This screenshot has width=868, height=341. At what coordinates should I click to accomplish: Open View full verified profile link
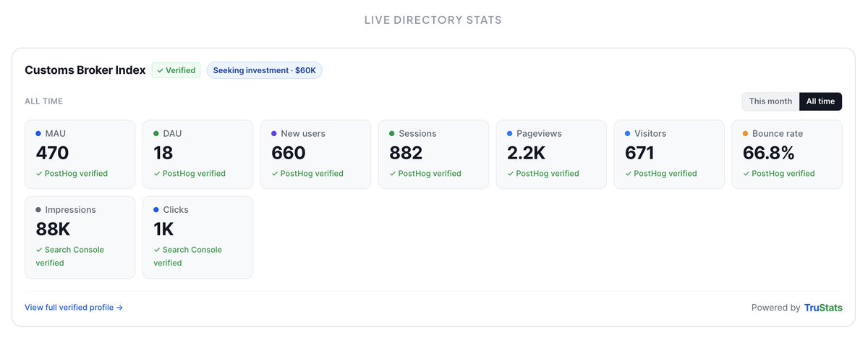point(74,308)
